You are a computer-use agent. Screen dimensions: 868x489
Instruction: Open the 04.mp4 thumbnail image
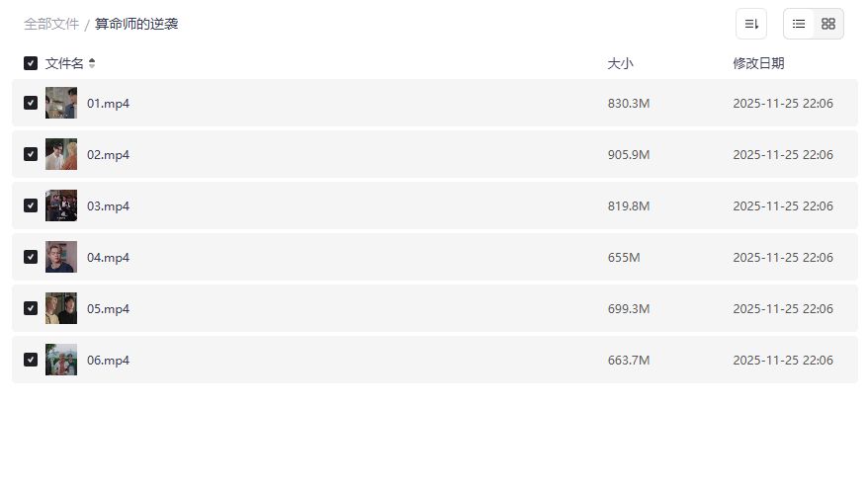coord(61,257)
